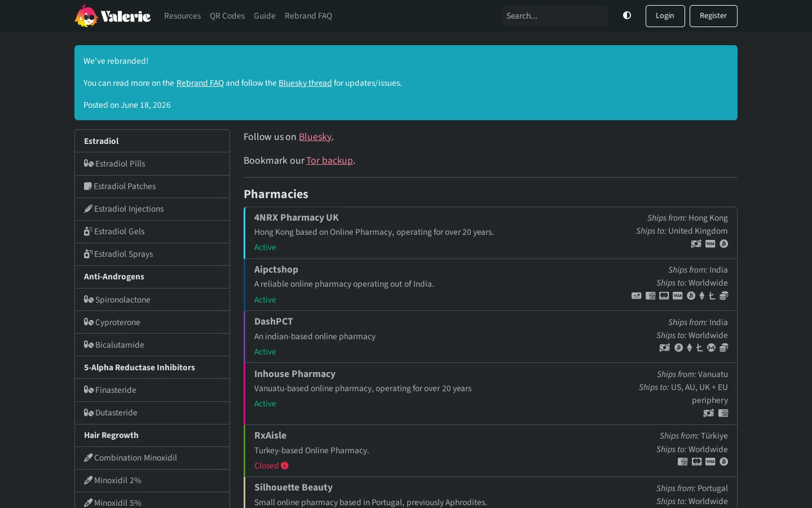Click the Litecoin icon in the Aipctshop row
The height and width of the screenshot is (508, 812).
coord(712,296)
